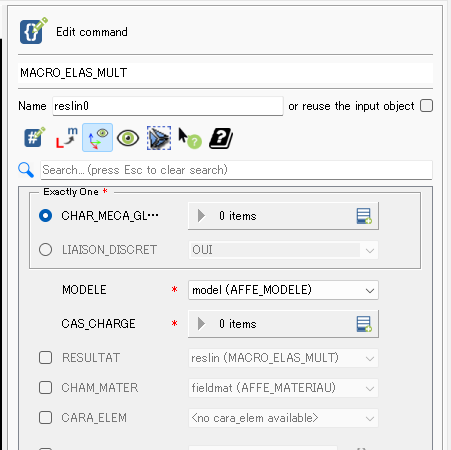Enable the RESULTAT checkbox
The width and height of the screenshot is (451, 450).
point(45,358)
